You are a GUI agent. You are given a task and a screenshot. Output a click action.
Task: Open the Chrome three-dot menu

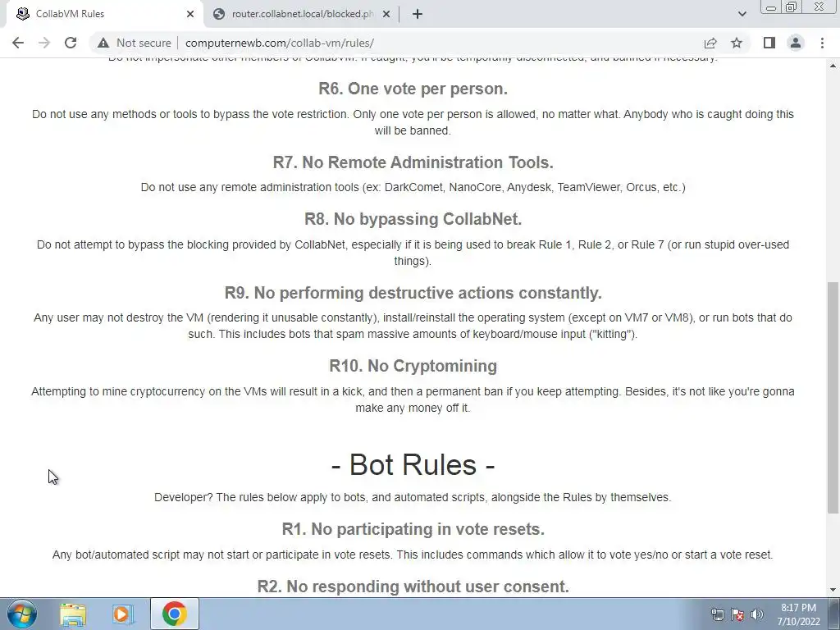point(822,43)
